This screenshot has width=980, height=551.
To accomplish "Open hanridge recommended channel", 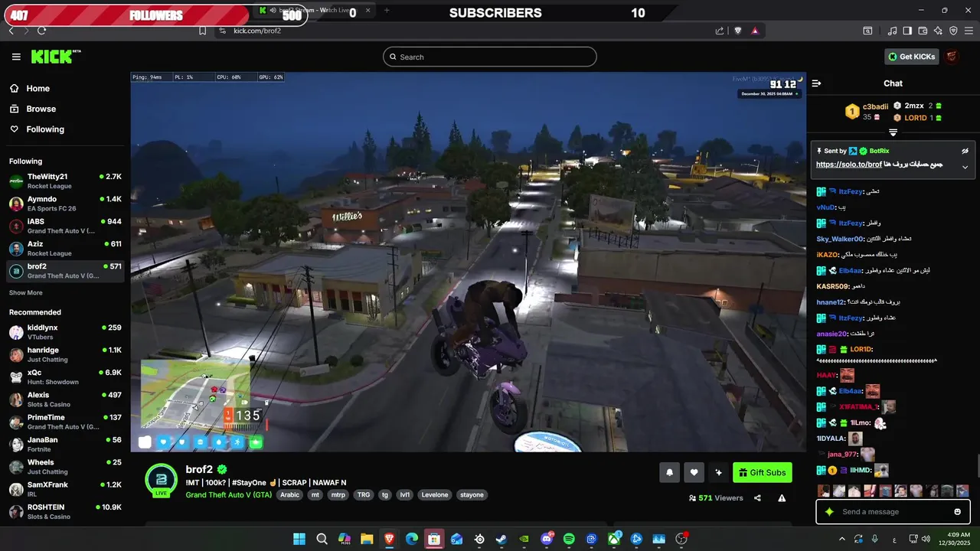I will (x=65, y=354).
